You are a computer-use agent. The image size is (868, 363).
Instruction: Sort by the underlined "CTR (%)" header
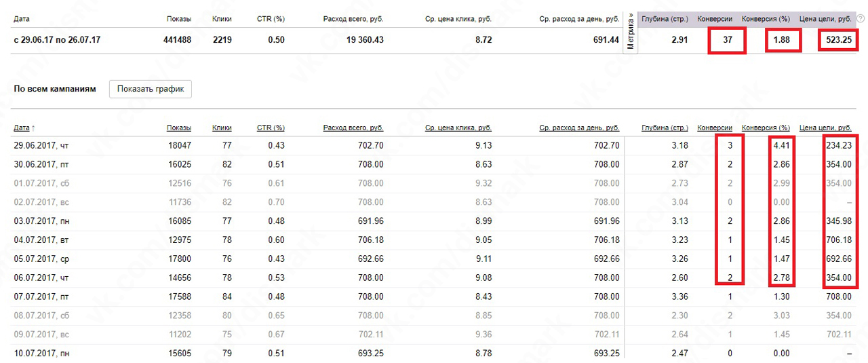pyautogui.click(x=271, y=128)
